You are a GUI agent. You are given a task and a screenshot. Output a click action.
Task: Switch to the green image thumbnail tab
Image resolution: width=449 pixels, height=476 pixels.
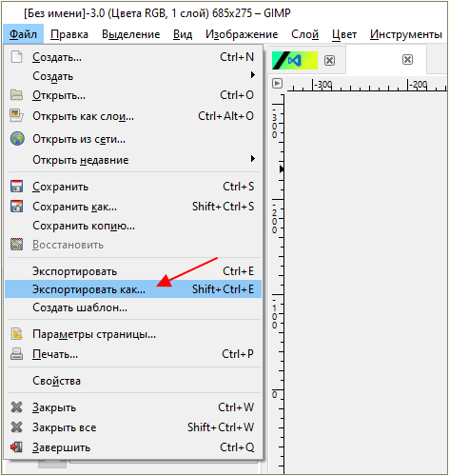point(295,60)
